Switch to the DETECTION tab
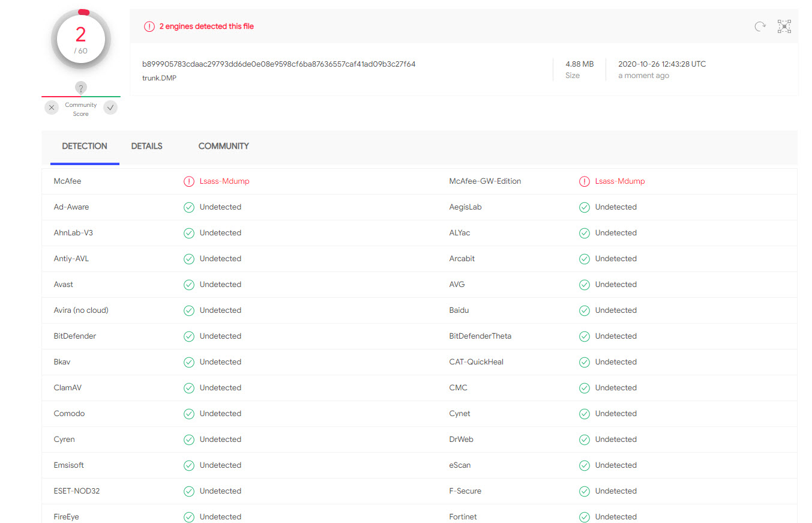This screenshot has height=523, width=812. 85,146
